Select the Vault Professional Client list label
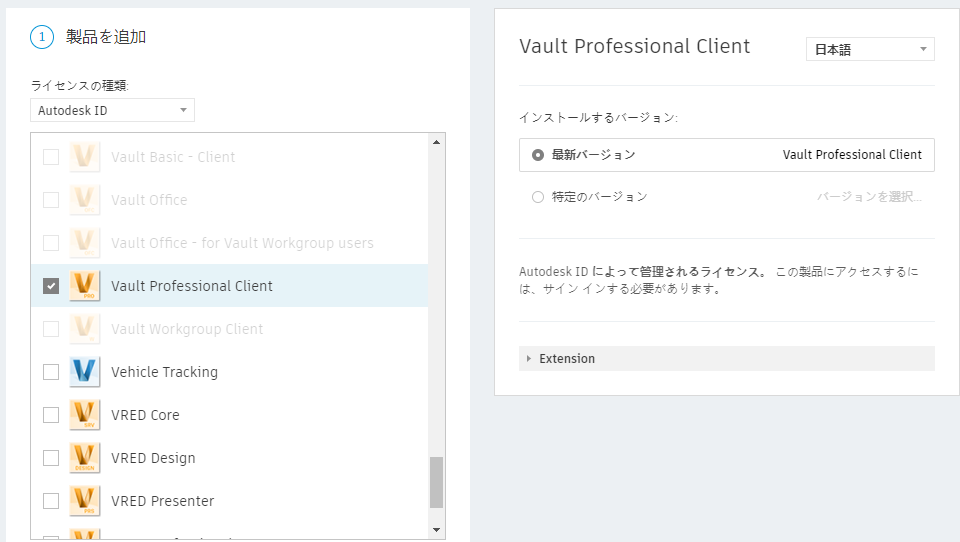960x542 pixels. point(192,286)
